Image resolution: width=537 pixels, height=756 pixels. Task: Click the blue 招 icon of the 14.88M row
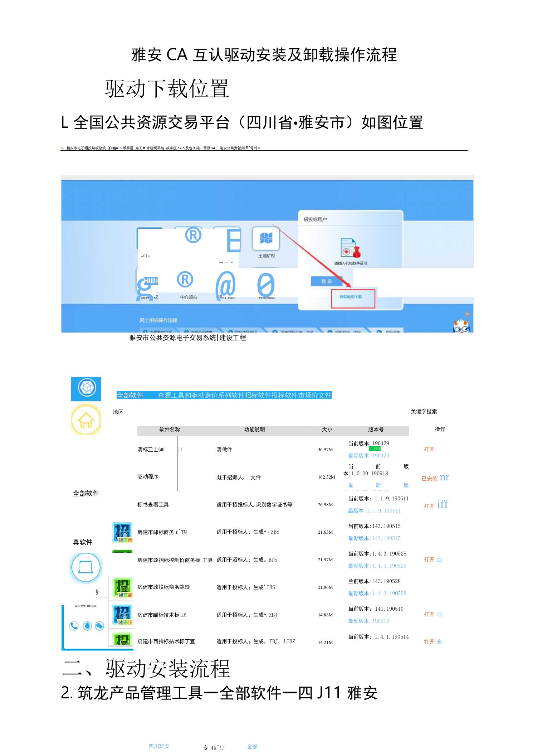122,615
